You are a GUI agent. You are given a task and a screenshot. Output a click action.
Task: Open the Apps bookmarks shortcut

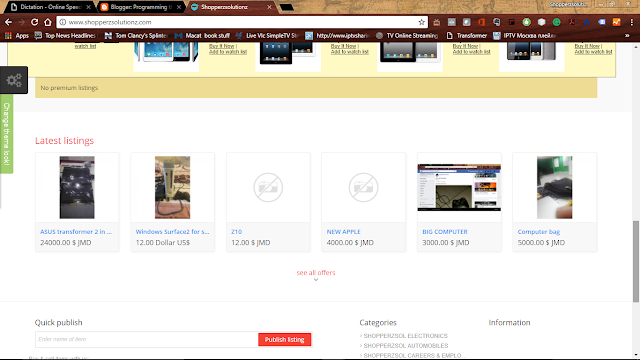point(17,36)
